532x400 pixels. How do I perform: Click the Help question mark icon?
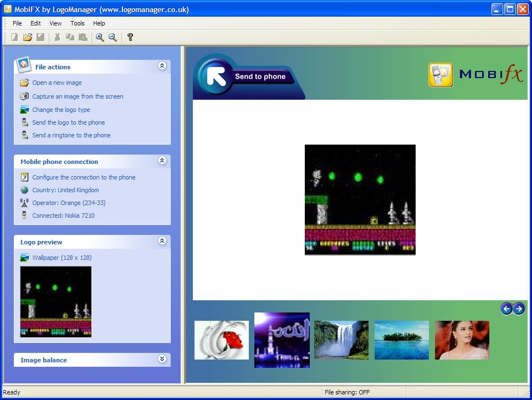pyautogui.click(x=130, y=37)
